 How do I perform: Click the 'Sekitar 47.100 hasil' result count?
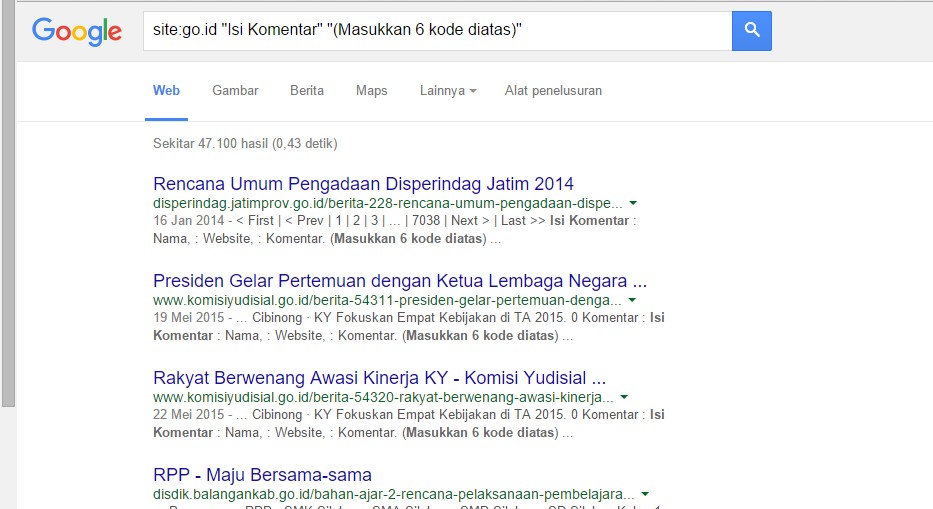click(245, 143)
